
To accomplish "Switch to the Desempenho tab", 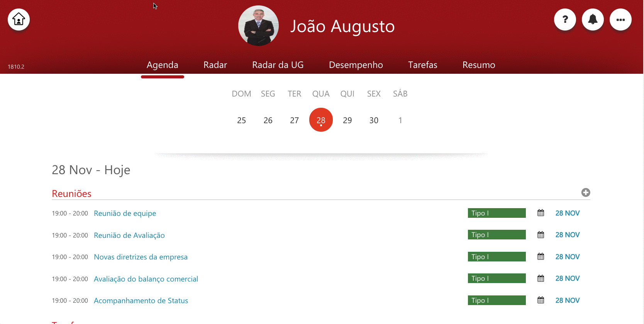I will (x=356, y=65).
